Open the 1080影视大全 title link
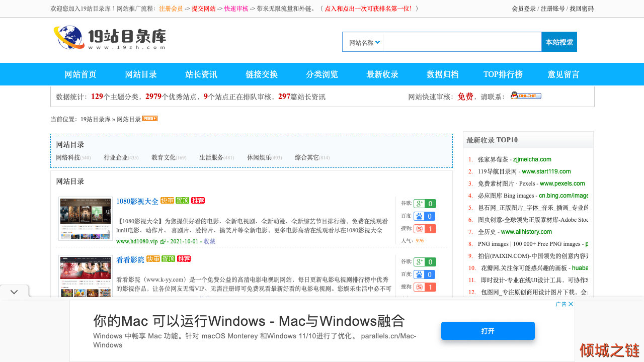Viewport: 644px width, 362px height. pos(137,201)
